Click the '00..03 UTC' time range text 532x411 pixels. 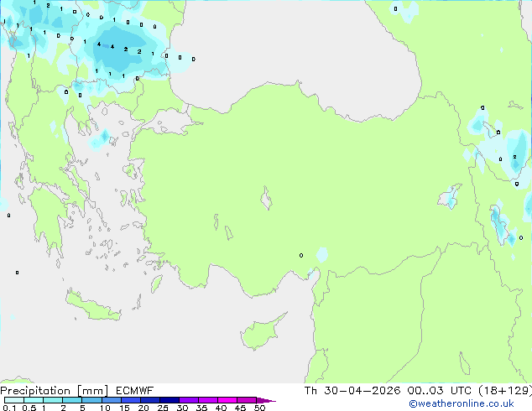click(x=440, y=391)
